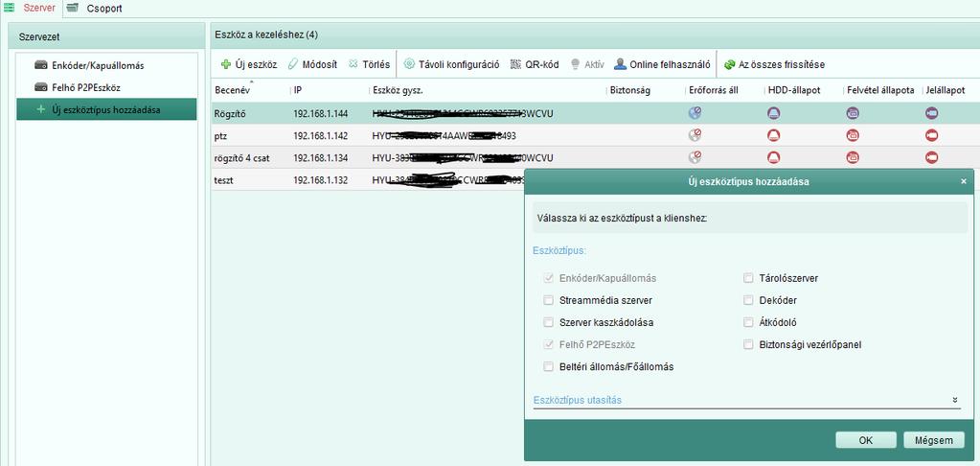Click Enkóder/Kapuállomás device icon in tree

[x=41, y=65]
